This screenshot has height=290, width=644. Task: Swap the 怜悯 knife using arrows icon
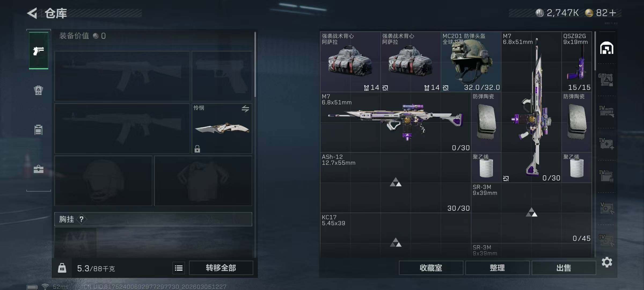pyautogui.click(x=245, y=109)
